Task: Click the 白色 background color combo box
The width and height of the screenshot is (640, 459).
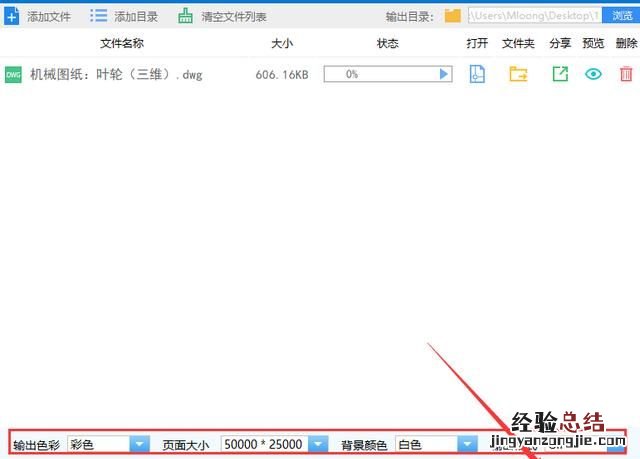Action: click(x=436, y=444)
